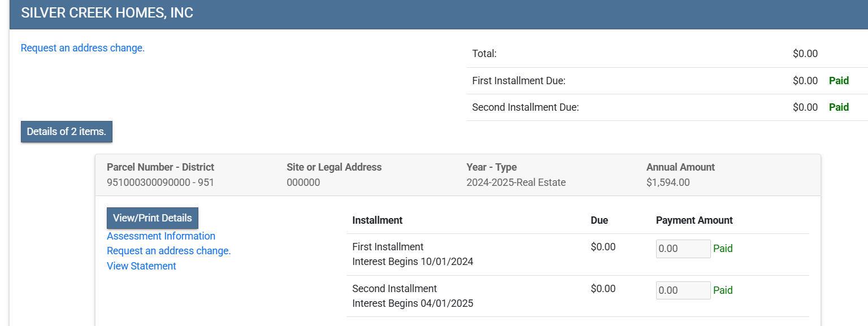The width and height of the screenshot is (868, 326).
Task: Click the Payment Amount column header
Action: point(694,220)
